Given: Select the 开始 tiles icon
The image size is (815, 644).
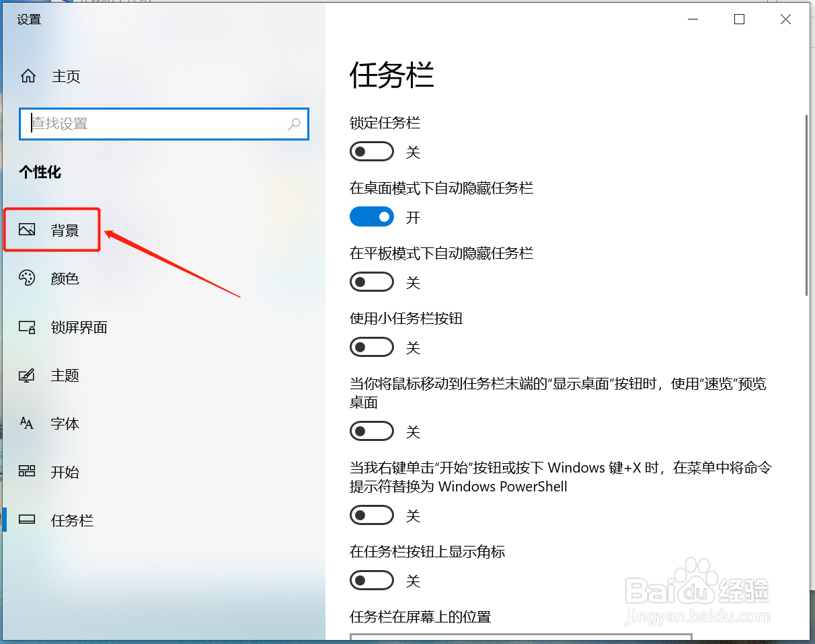Looking at the screenshot, I should (x=27, y=471).
